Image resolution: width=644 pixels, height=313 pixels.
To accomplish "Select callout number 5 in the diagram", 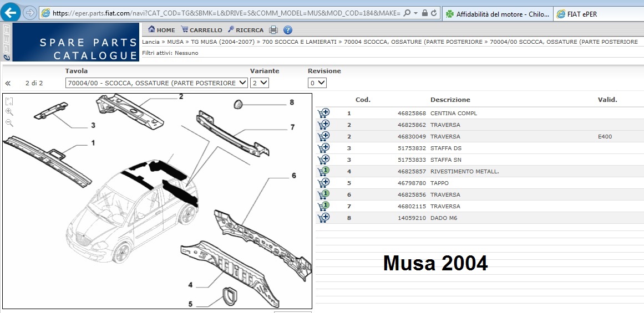I will pyautogui.click(x=191, y=304).
